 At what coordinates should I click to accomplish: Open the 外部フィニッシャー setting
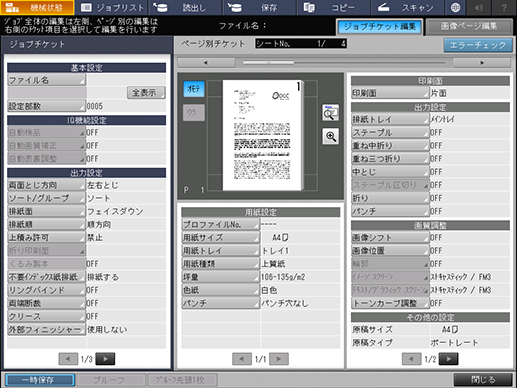[x=46, y=329]
